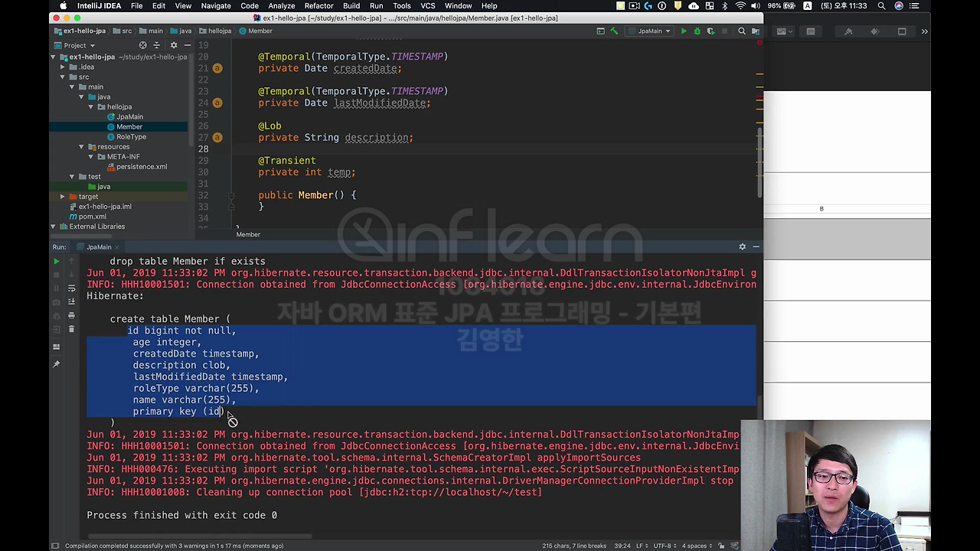Locate current file with the Project crosshair icon
The image size is (980, 551).
(x=142, y=45)
